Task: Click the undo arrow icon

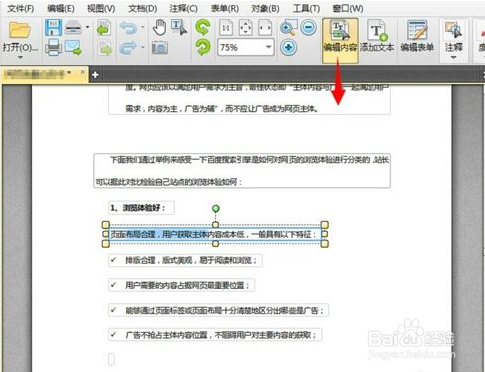Action: point(128,28)
